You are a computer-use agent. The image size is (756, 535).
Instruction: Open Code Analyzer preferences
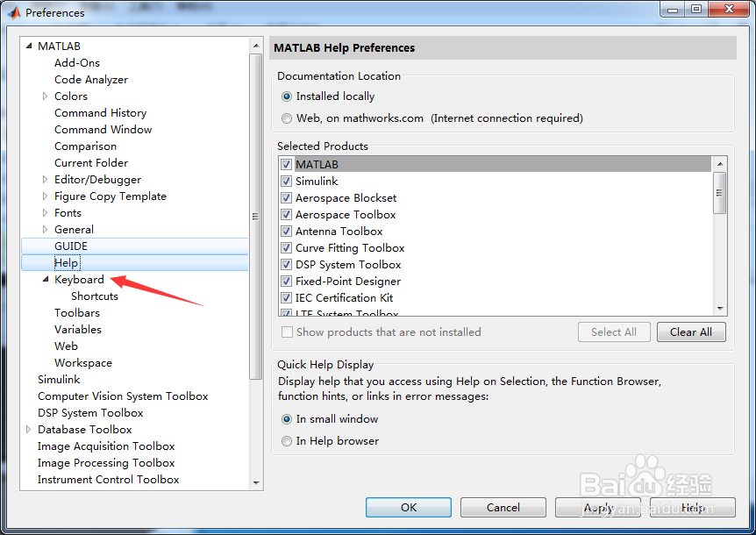click(91, 80)
